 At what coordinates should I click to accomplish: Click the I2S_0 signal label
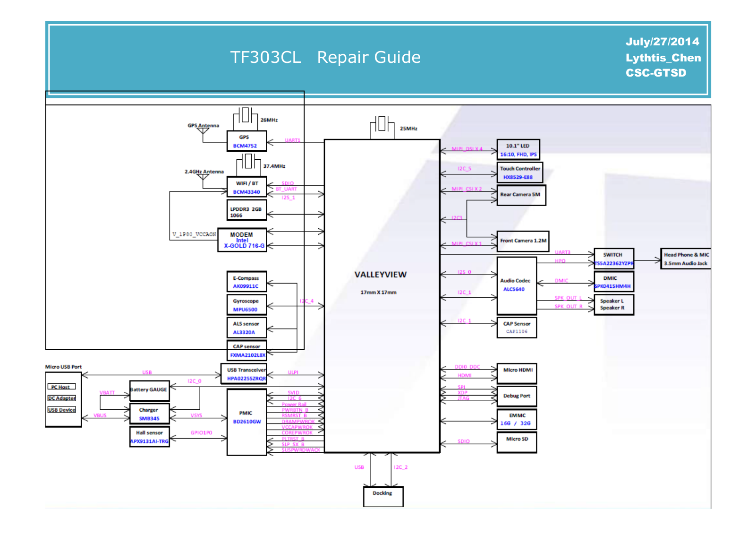(x=464, y=272)
